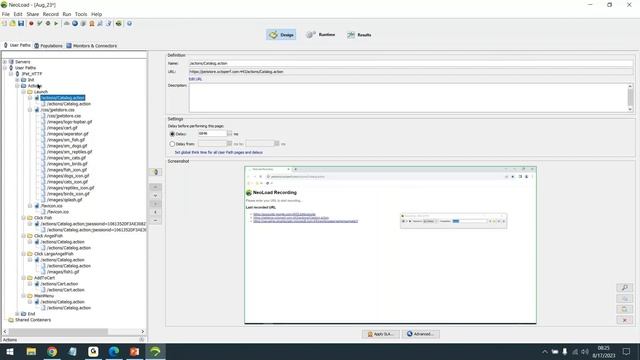Click the move-down arrow button beside tree

point(156,196)
